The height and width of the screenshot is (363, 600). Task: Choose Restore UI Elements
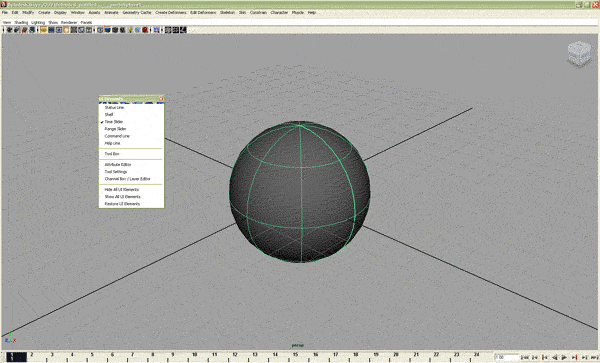(131, 204)
